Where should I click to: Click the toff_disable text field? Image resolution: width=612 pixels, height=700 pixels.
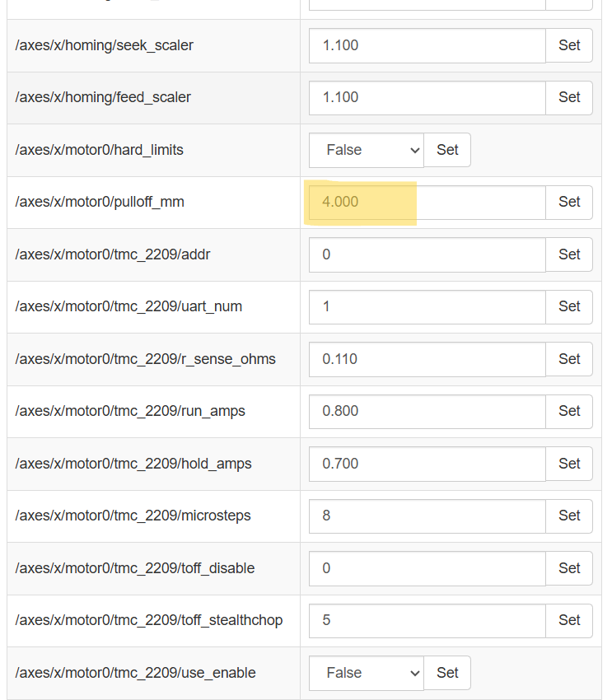(x=427, y=568)
